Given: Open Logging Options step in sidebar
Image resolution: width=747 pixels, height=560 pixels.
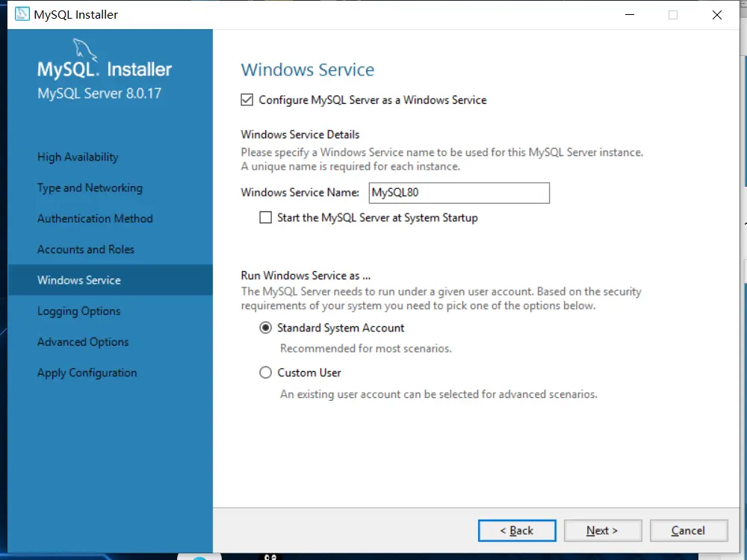Looking at the screenshot, I should [78, 311].
